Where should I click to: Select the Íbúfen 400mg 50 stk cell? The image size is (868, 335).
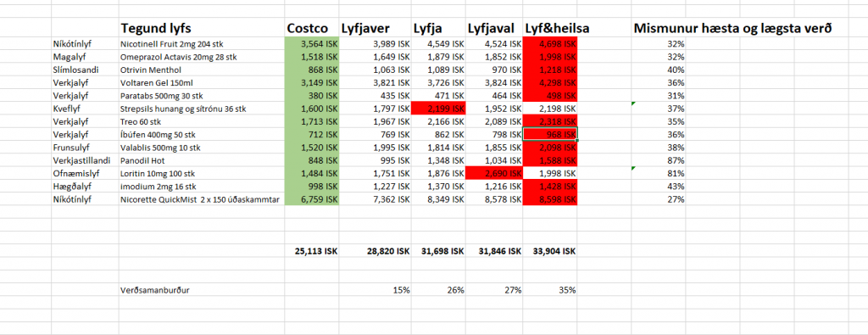[202, 135]
